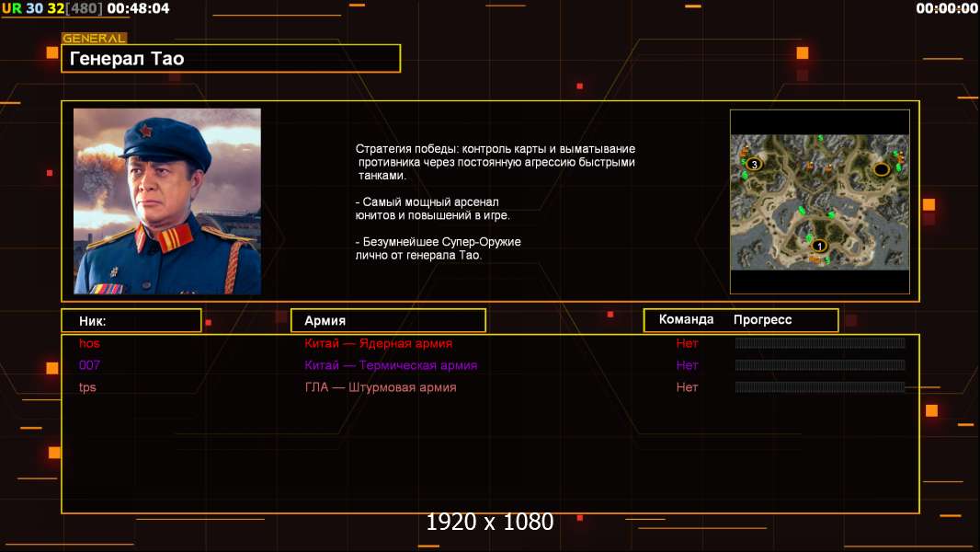Click 'ГЛА — Штурмовая армия' army entry
The image size is (980, 552).
pos(381,387)
